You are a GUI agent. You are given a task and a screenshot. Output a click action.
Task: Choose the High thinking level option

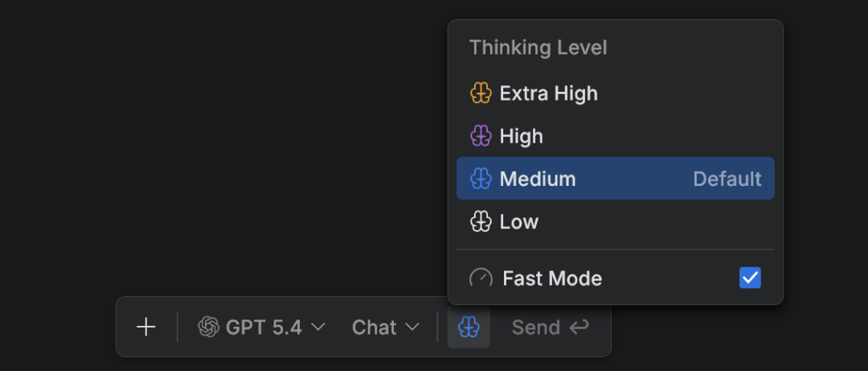[522, 136]
